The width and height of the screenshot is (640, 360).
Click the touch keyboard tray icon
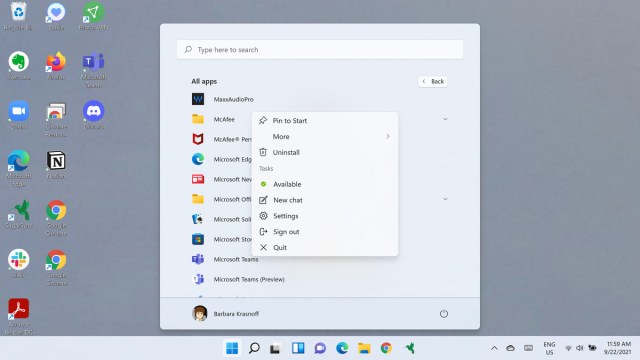click(529, 348)
